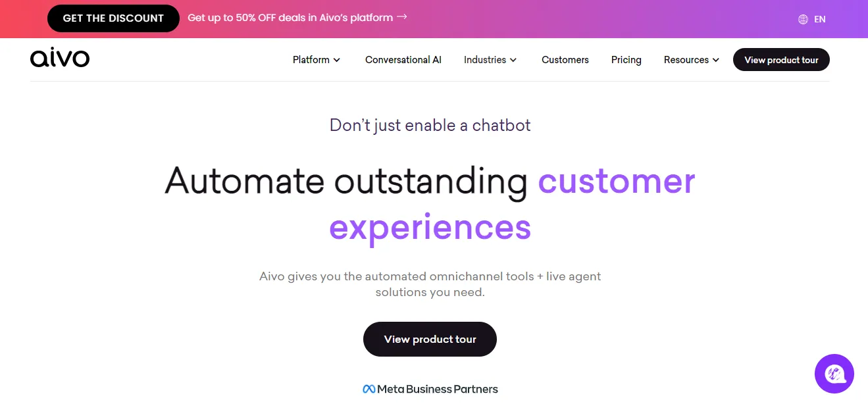This screenshot has height=404, width=868.
Task: Click the arrow after the discount text
Action: (401, 17)
